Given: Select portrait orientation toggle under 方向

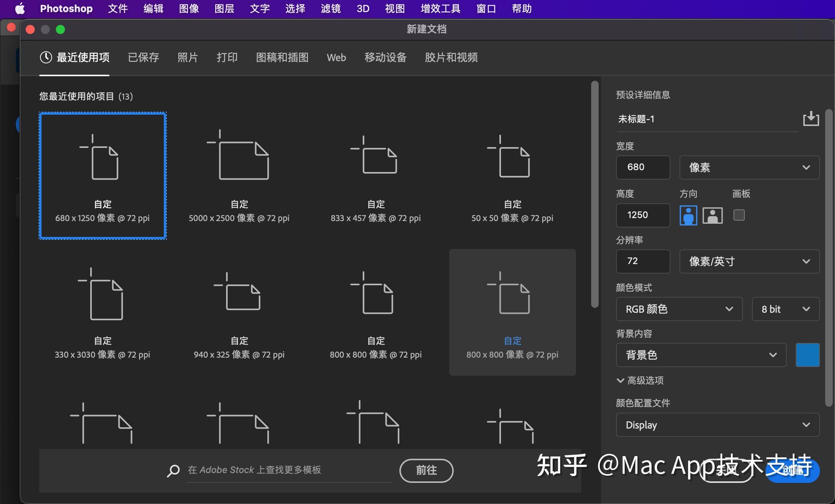Looking at the screenshot, I should click(x=688, y=215).
